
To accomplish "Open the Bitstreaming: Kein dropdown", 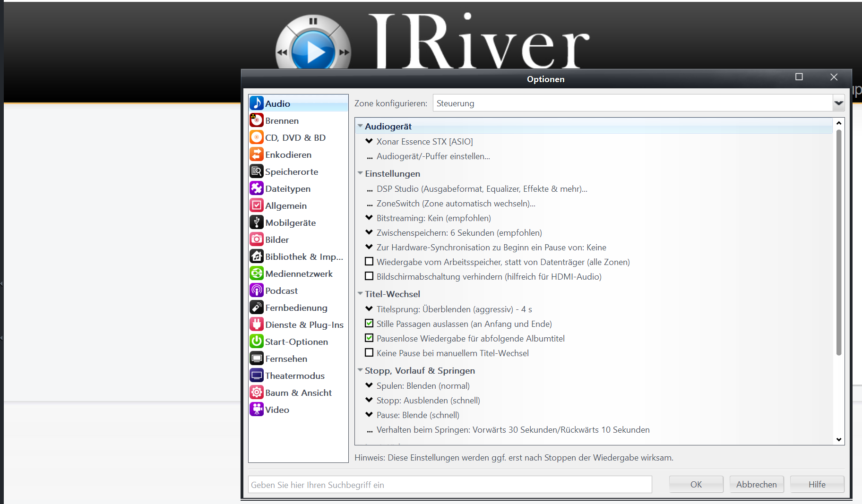I will pyautogui.click(x=369, y=217).
